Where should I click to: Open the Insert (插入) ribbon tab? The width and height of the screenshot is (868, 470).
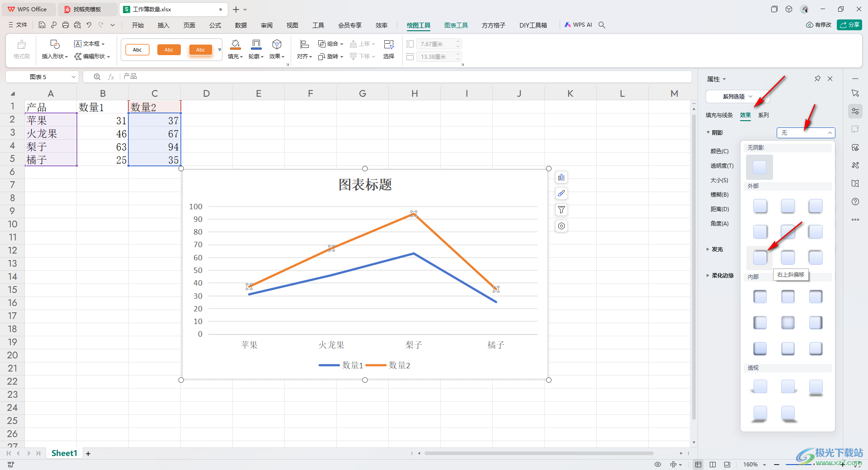pyautogui.click(x=163, y=25)
